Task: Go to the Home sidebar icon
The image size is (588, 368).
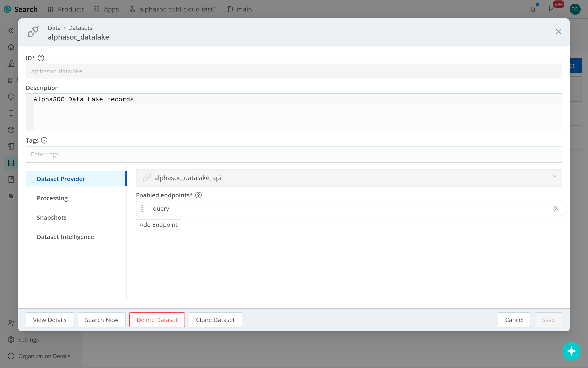Action: (x=11, y=47)
